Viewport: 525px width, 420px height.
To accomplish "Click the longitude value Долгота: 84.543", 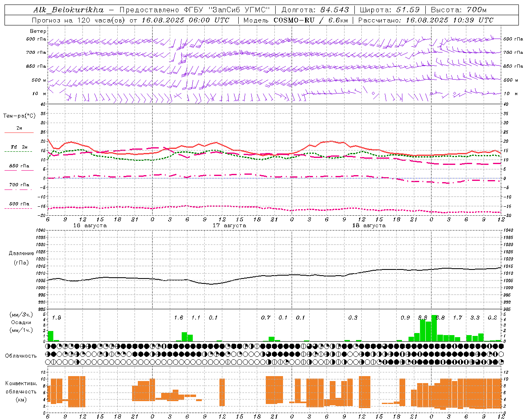I will click(x=315, y=10).
